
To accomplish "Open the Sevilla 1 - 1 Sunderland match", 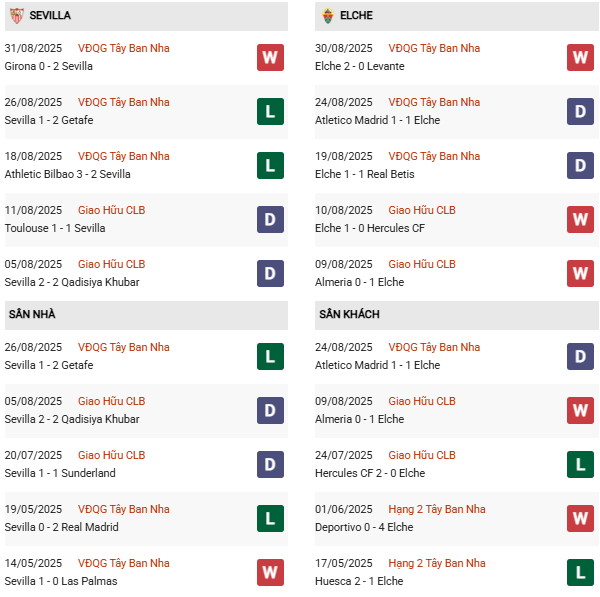I will coord(60,473).
